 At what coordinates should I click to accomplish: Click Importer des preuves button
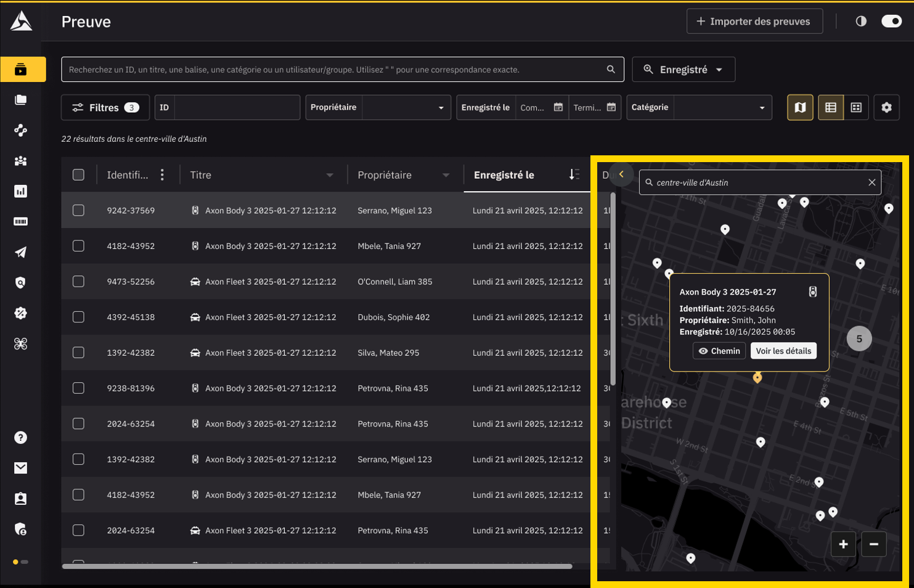[754, 22]
